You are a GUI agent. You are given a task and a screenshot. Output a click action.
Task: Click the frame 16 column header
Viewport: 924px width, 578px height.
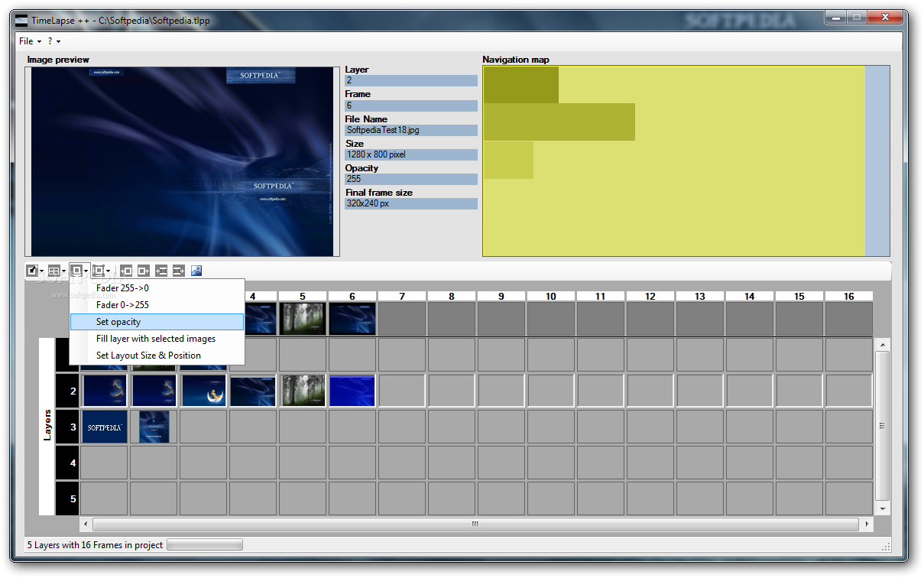coord(849,296)
